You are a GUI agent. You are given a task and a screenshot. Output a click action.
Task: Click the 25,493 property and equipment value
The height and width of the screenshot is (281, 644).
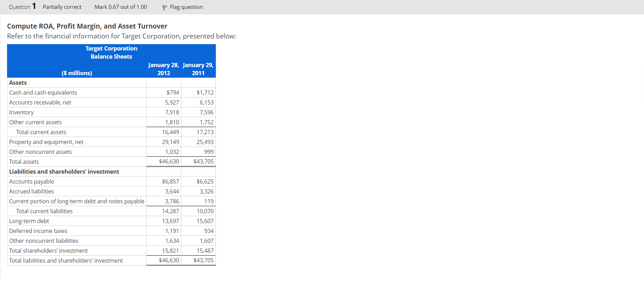[205, 142]
